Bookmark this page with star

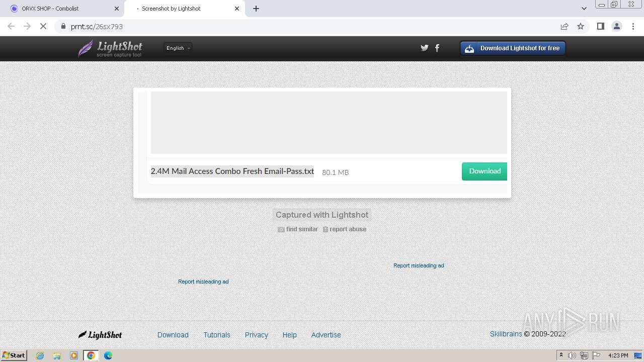tap(581, 26)
